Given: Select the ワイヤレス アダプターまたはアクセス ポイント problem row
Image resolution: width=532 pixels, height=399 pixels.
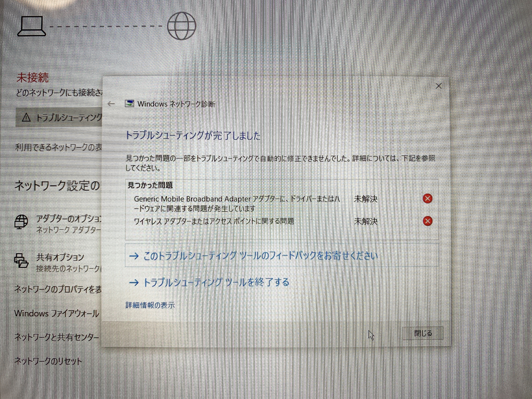Looking at the screenshot, I should pyautogui.click(x=214, y=221).
